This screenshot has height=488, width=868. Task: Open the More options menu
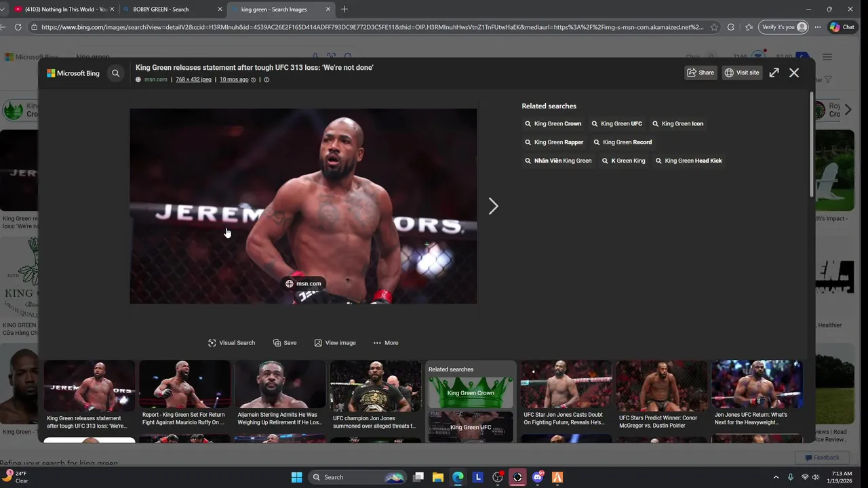tap(386, 343)
